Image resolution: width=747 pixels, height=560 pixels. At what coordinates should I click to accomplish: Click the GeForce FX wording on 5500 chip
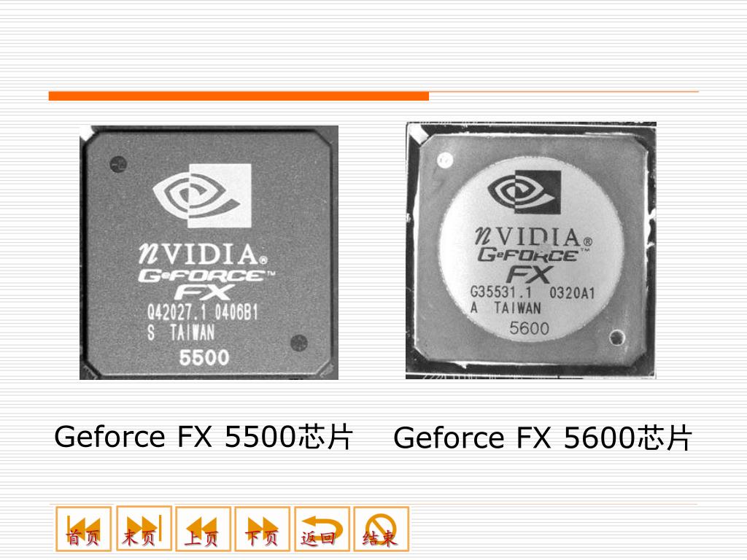(x=206, y=284)
